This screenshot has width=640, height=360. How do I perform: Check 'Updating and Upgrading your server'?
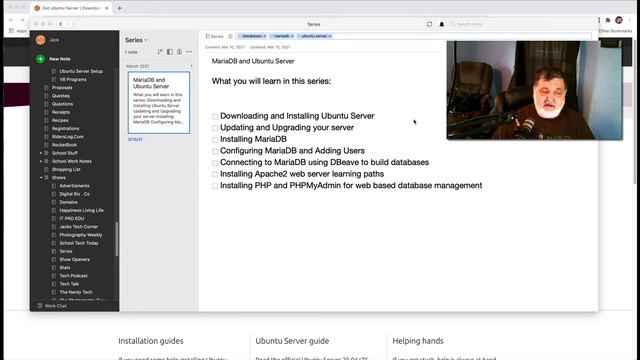tap(215, 128)
